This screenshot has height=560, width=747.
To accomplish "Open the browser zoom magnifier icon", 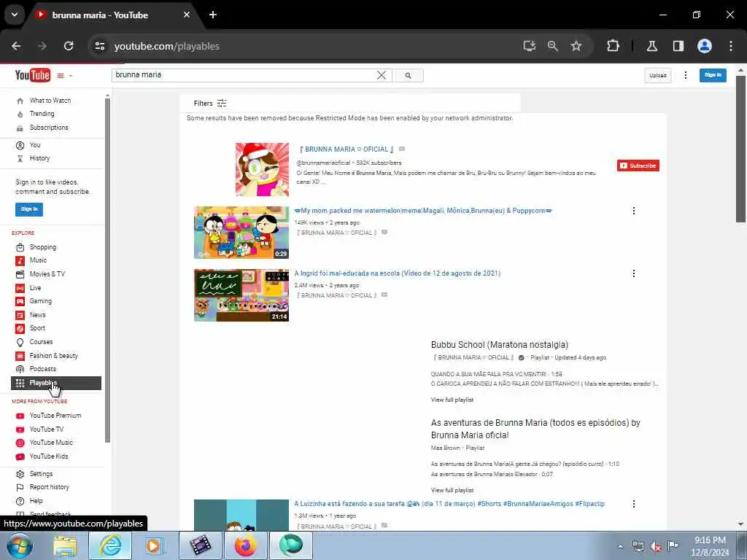I will 553,46.
